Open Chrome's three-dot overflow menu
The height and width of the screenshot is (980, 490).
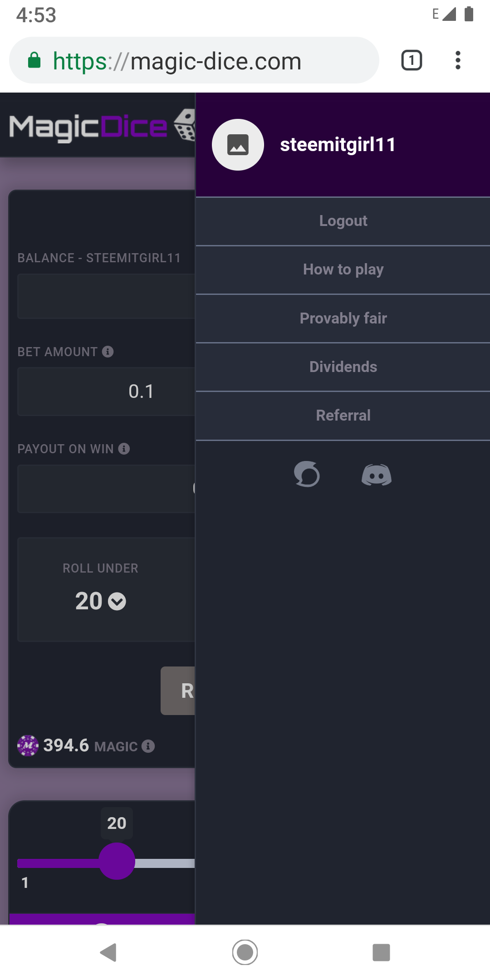pyautogui.click(x=458, y=60)
